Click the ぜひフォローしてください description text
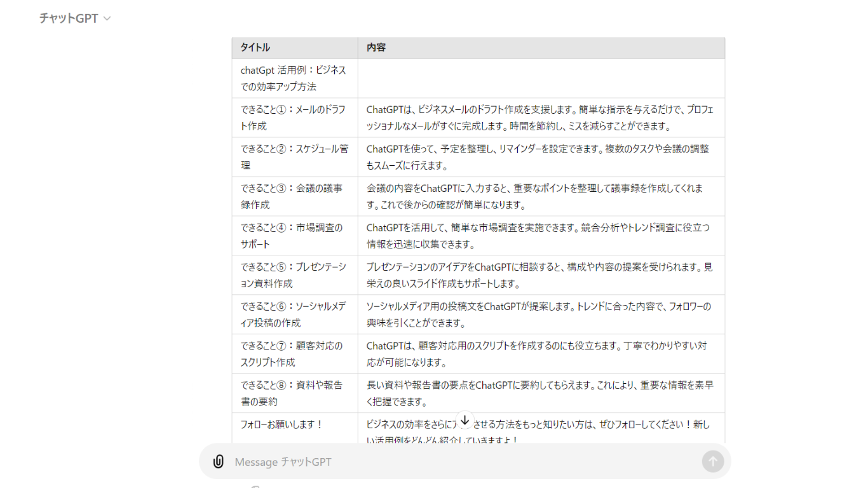 538,432
